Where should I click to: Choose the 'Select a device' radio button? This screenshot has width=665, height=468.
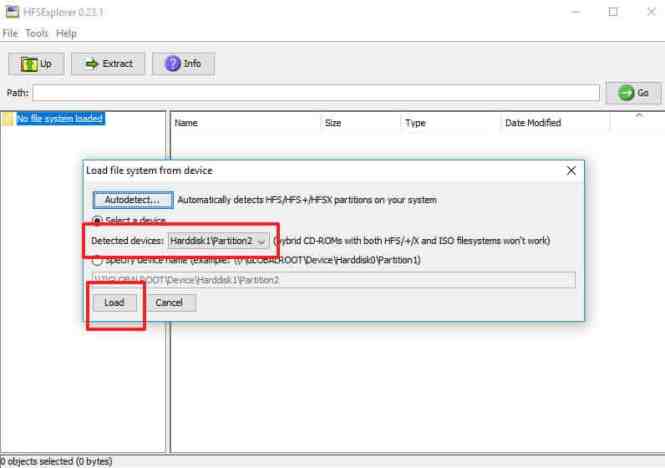(97, 221)
